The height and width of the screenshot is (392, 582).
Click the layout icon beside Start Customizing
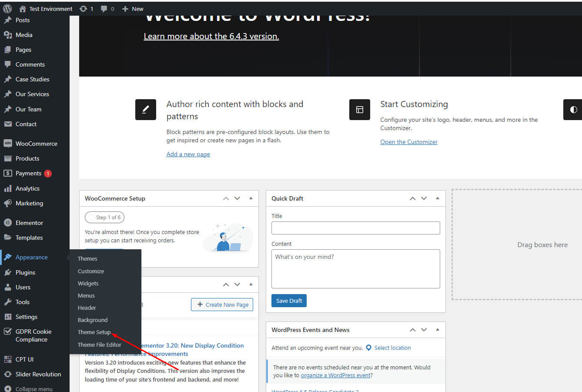360,110
